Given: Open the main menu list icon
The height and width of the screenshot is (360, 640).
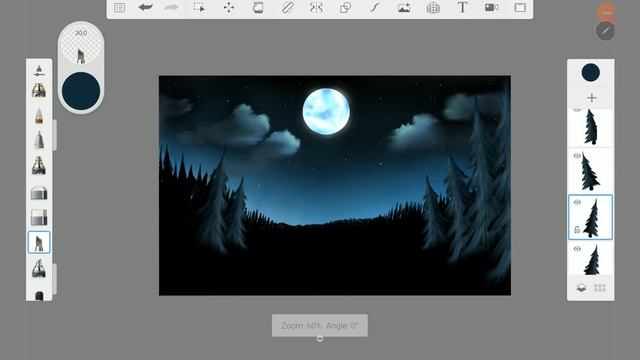Looking at the screenshot, I should pos(120,8).
